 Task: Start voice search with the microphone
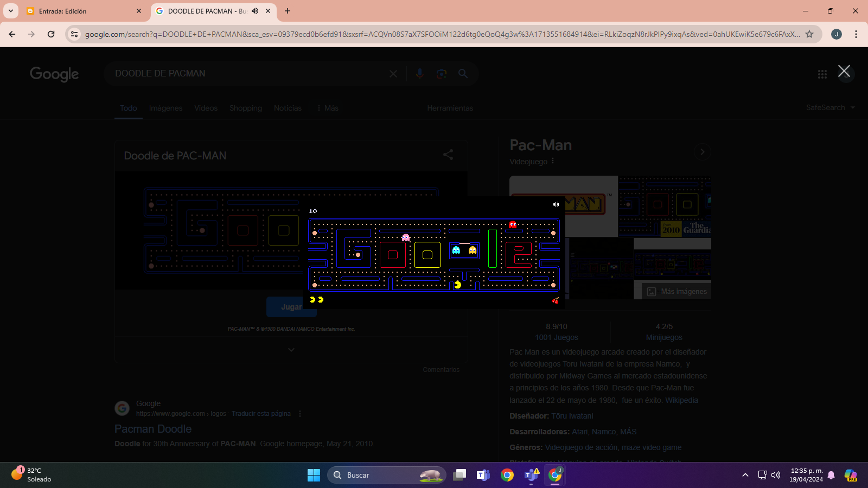[x=419, y=74]
